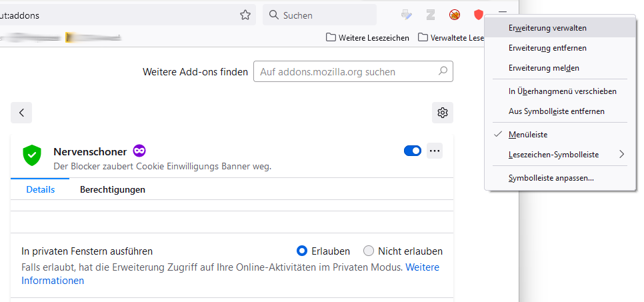
Task: Click the purple private browsing mask badge
Action: click(x=139, y=151)
